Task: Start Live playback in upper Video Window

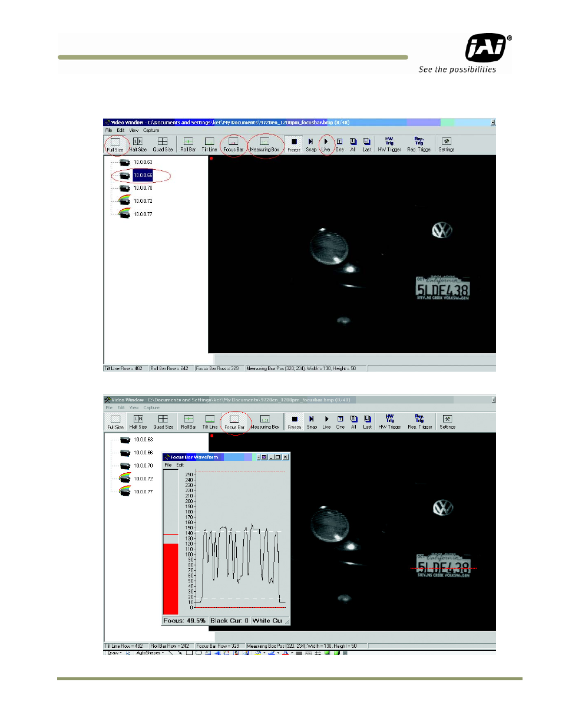Action: pos(326,144)
